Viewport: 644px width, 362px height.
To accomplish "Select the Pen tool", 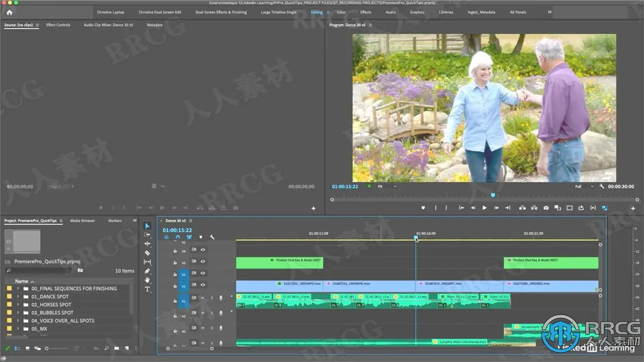I will pos(147,271).
